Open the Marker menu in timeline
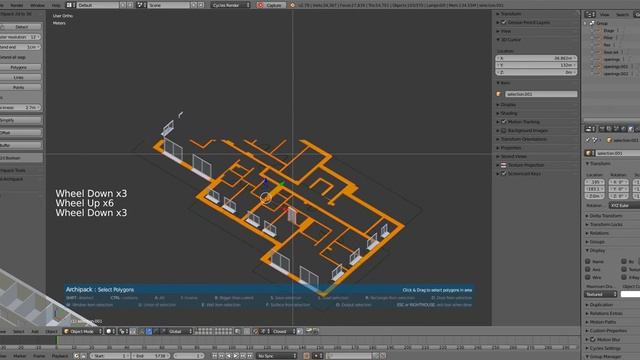This screenshot has width=640, height=360. [x=20, y=356]
